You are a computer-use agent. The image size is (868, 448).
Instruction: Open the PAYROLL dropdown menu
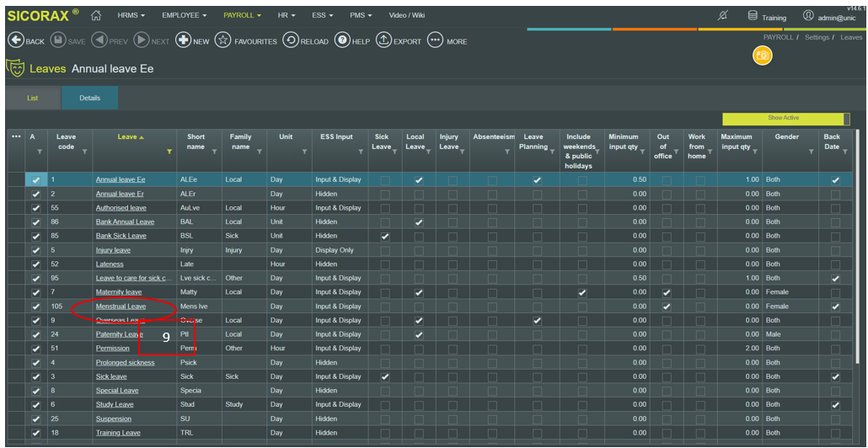coord(242,15)
